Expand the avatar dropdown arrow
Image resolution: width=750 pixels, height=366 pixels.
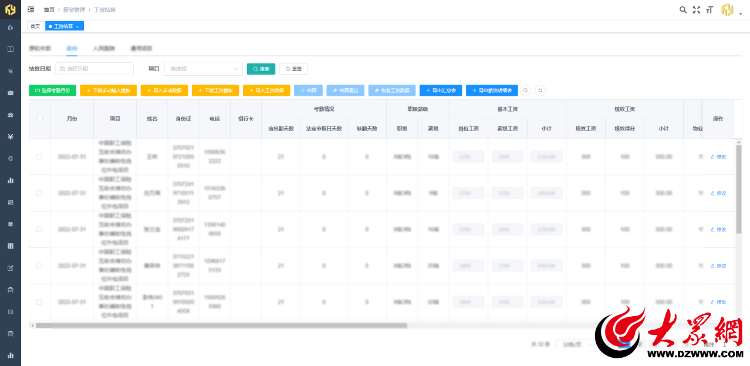(741, 13)
